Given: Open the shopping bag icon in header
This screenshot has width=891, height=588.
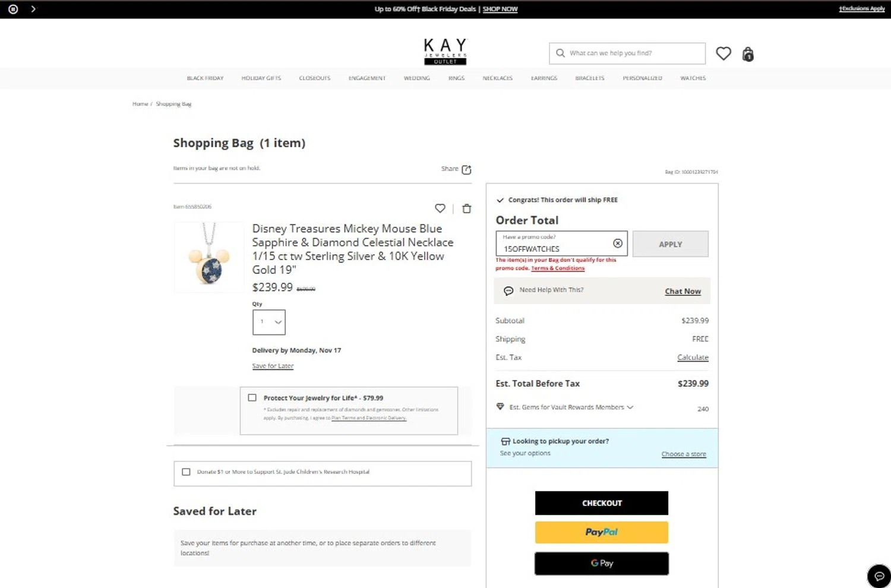Looking at the screenshot, I should point(748,54).
